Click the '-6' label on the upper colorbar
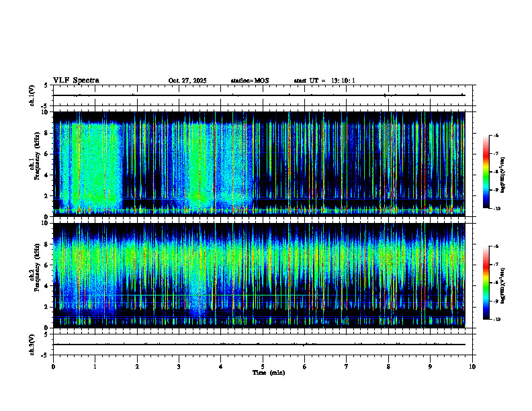 tap(495, 136)
